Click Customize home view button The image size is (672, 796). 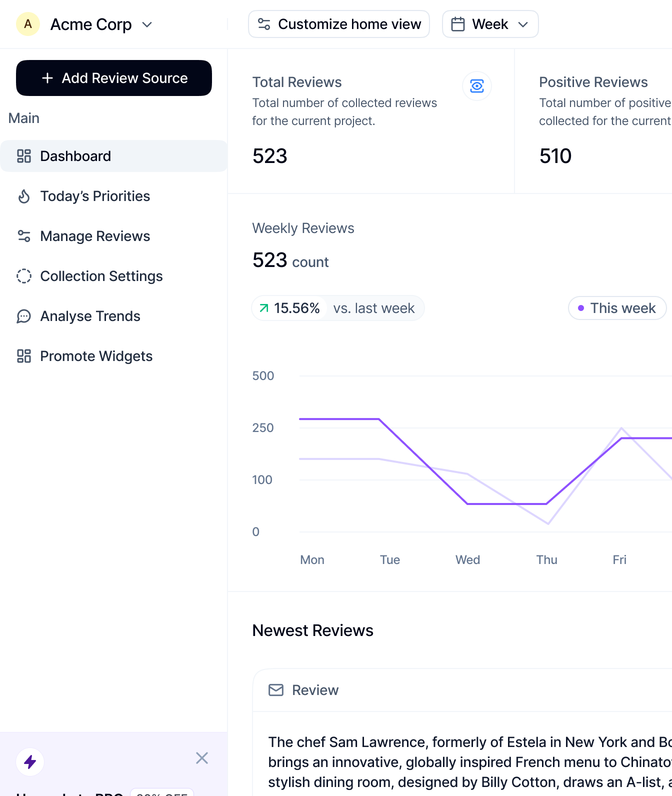pyautogui.click(x=339, y=24)
